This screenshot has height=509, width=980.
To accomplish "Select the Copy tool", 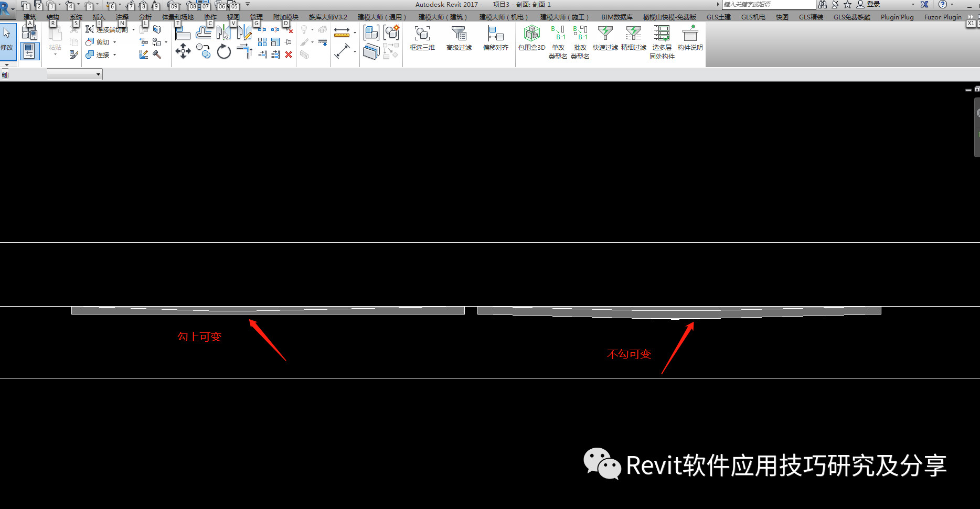I will 203,51.
